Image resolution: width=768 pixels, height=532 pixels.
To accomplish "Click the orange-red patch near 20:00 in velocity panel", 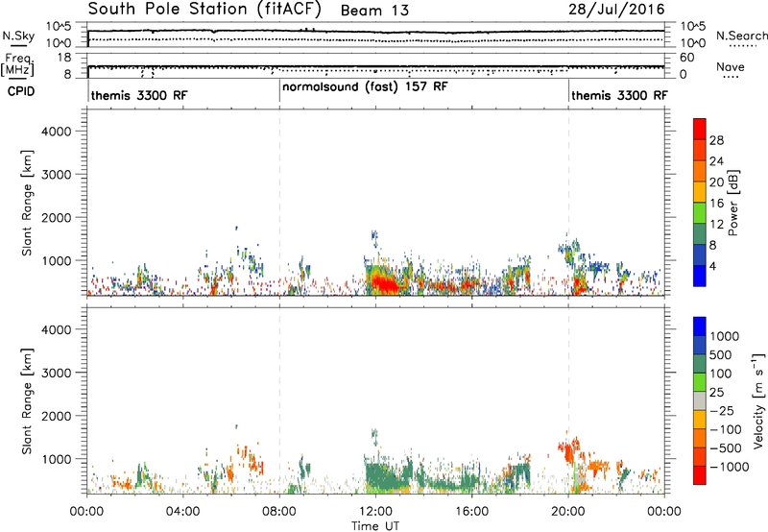I will (x=569, y=451).
